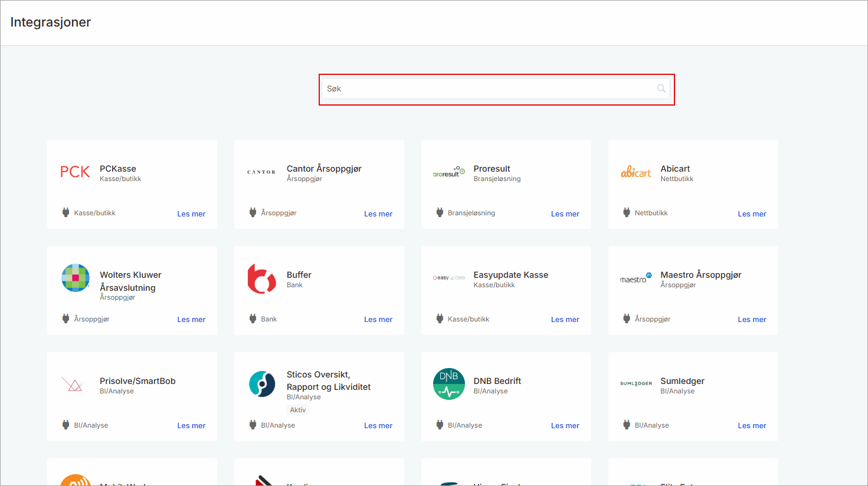Open Les mer for Cantor Årsoppgjør
868x486 pixels.
point(378,214)
